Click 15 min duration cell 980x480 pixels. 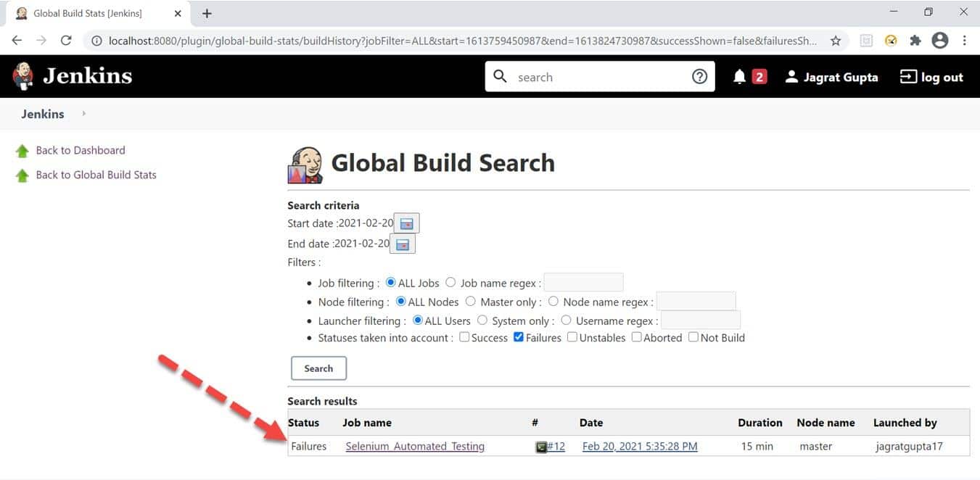(757, 447)
